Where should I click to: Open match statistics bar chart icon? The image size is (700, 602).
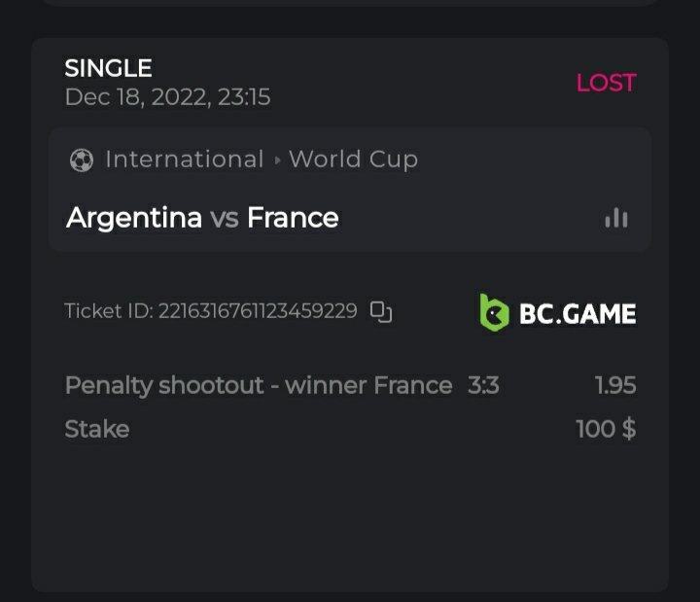point(615,218)
